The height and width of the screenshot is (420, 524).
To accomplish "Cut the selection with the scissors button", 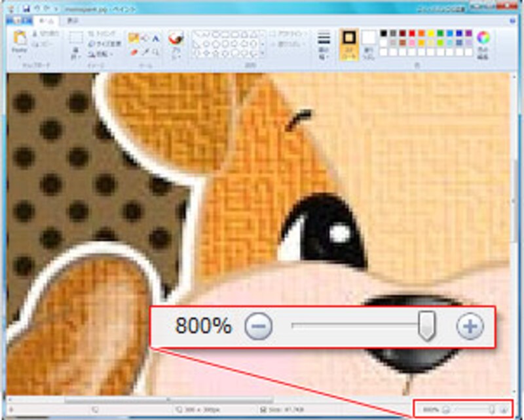I will coord(45,34).
